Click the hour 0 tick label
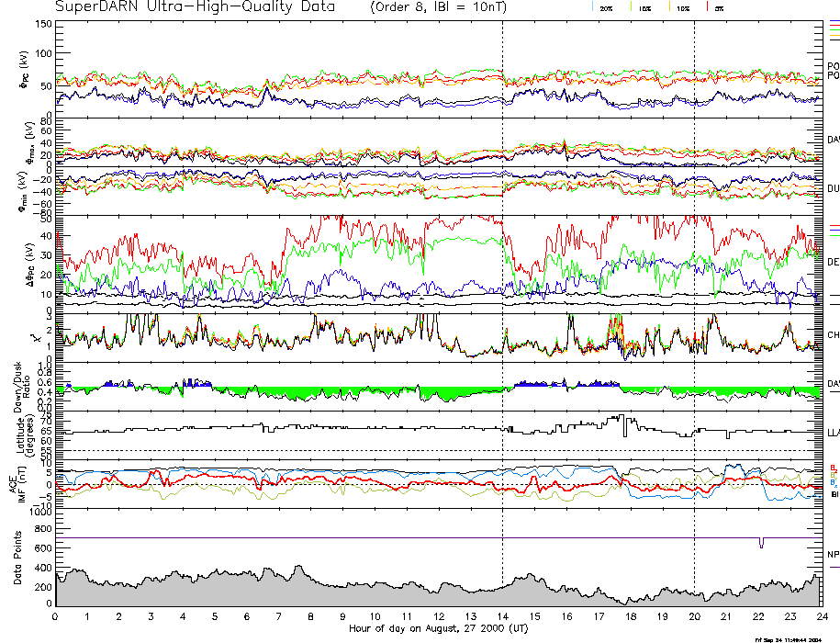Viewport: 840px width, 643px height. pyautogui.click(x=55, y=618)
